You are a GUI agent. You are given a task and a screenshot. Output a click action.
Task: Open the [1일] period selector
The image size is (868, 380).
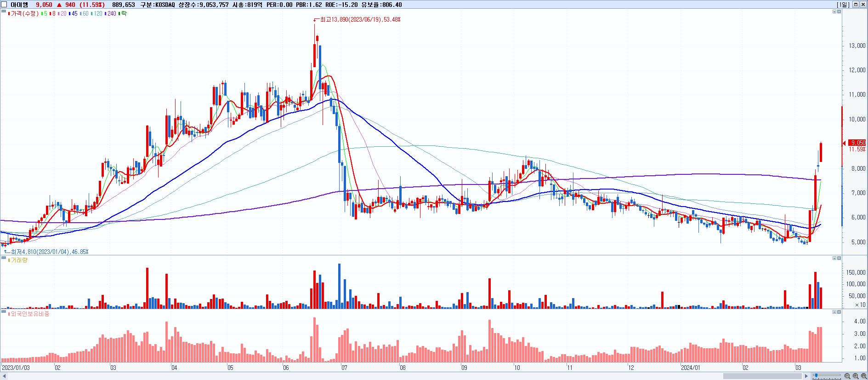[x=843, y=5]
